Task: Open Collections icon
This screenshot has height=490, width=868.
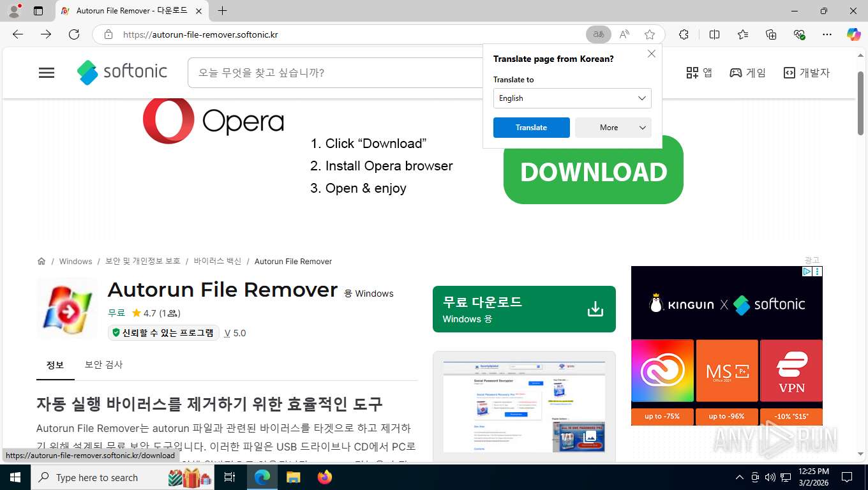Action: coord(771,34)
